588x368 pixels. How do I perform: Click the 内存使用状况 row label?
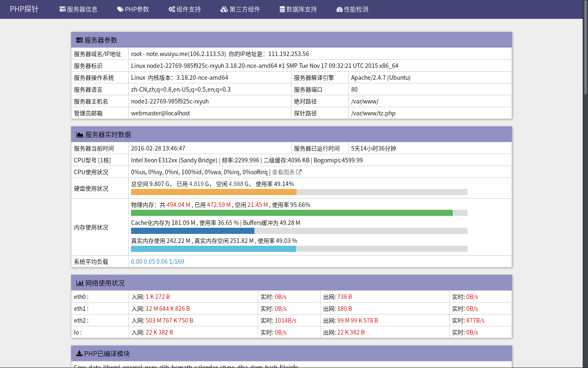pyautogui.click(x=91, y=227)
